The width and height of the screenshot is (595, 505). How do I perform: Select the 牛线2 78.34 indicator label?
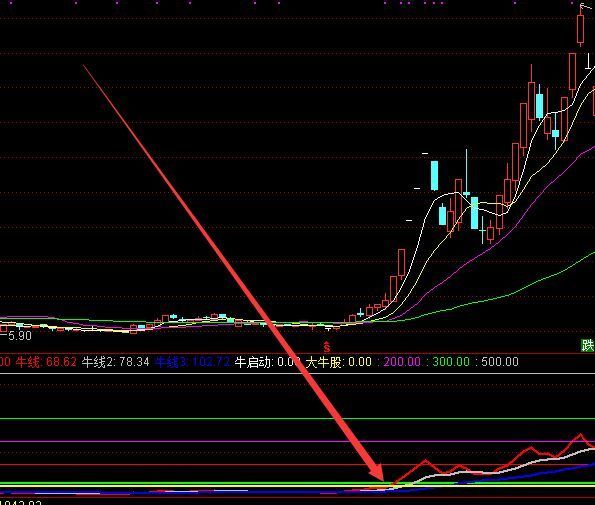pos(116,362)
